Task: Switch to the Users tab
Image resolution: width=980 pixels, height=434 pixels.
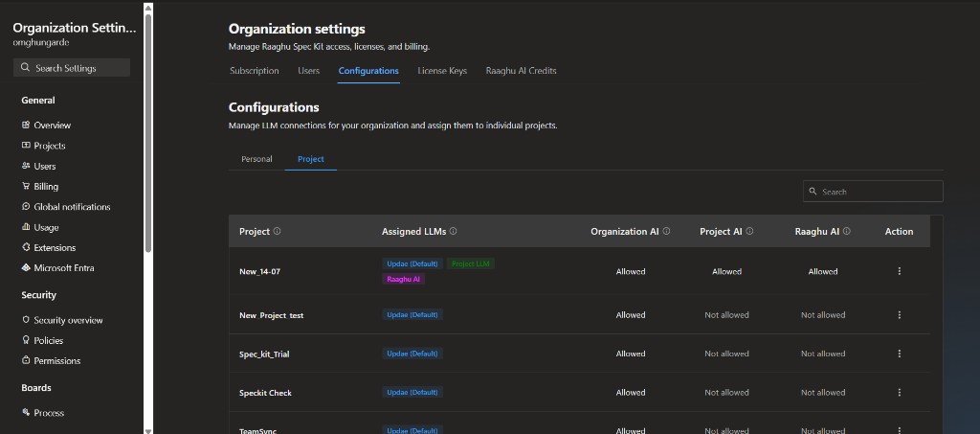Action: coord(309,71)
